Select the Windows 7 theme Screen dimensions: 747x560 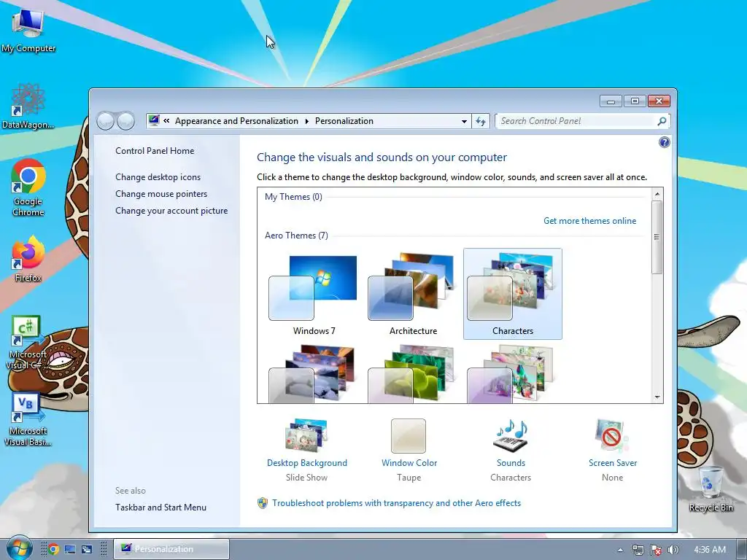pyautogui.click(x=314, y=294)
